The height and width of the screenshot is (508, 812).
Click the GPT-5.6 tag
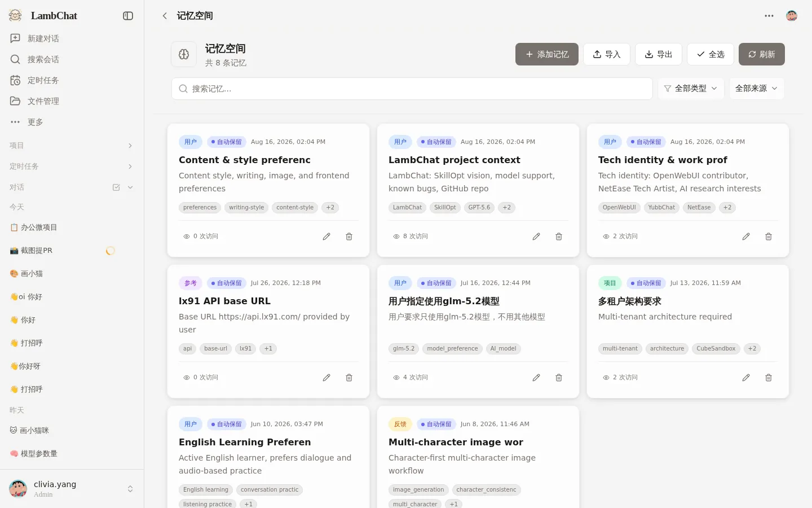coord(479,208)
